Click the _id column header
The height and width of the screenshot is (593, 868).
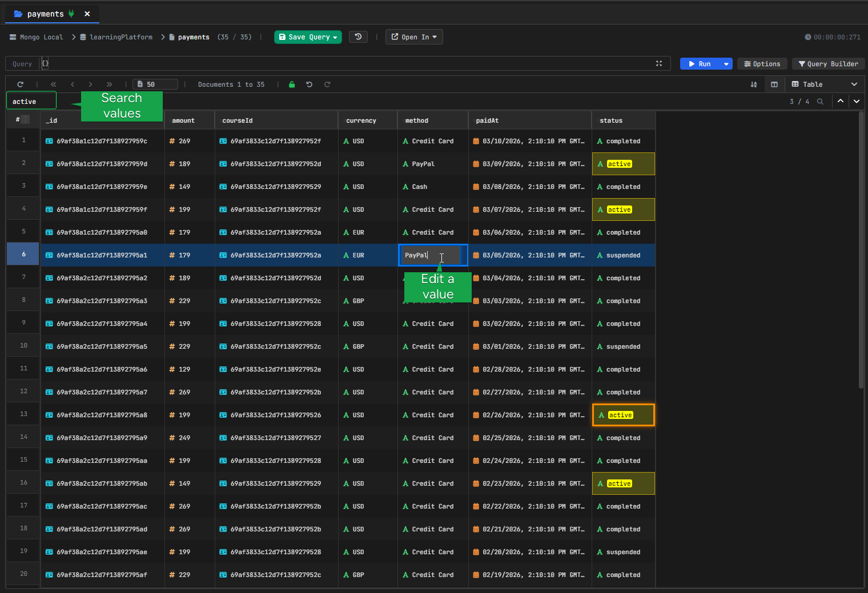103,120
